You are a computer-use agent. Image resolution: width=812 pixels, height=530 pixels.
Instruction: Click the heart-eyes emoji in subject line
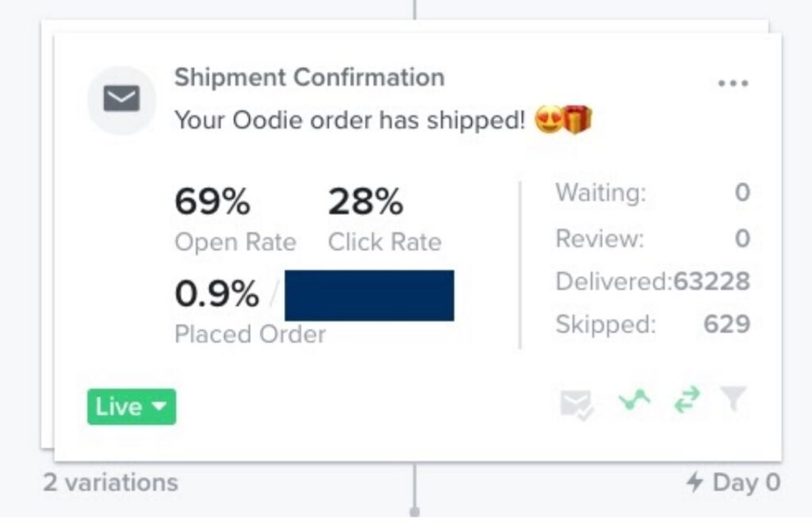(549, 119)
